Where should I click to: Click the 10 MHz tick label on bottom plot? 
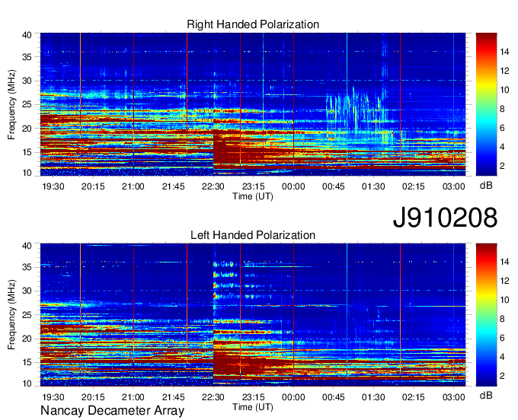27,383
